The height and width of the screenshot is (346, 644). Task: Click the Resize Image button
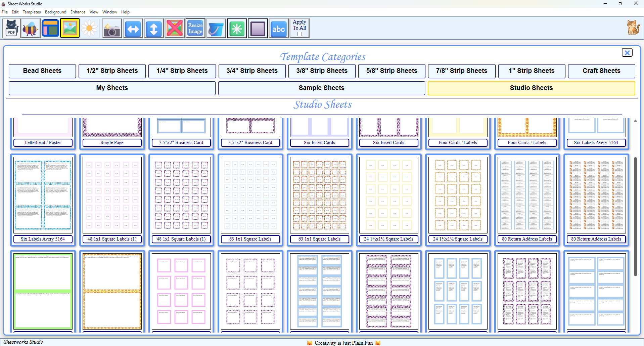(x=195, y=28)
